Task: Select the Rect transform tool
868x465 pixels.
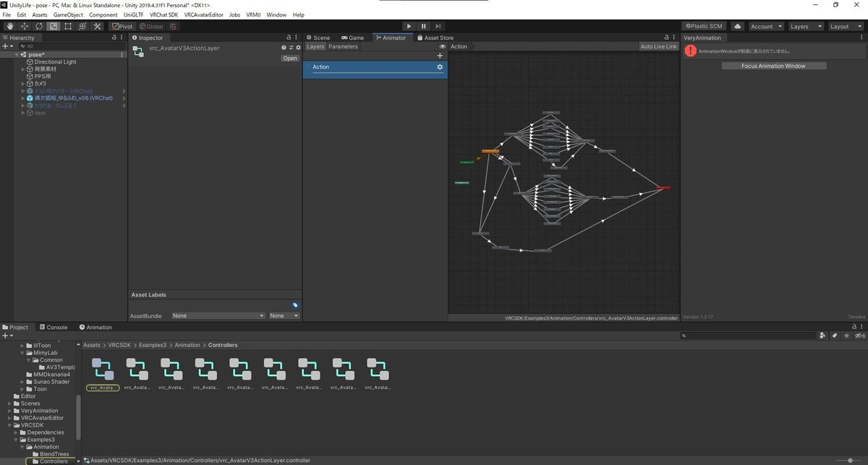Action: pyautogui.click(x=67, y=26)
